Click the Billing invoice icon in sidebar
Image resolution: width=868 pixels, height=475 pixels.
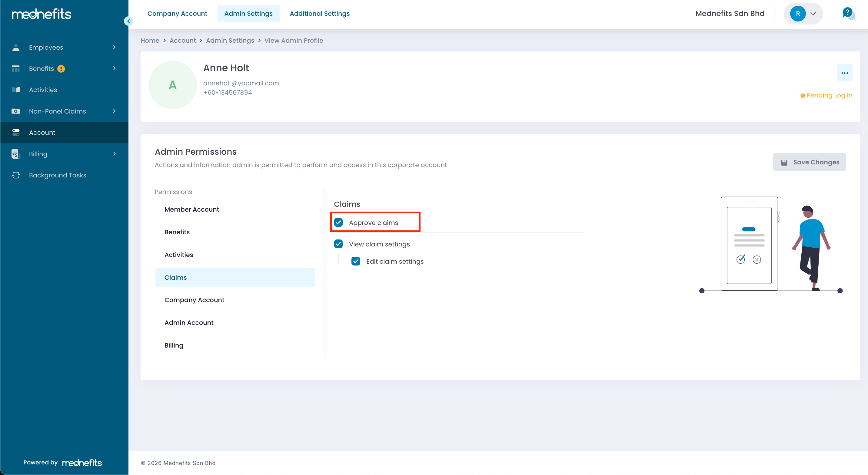[x=15, y=154]
